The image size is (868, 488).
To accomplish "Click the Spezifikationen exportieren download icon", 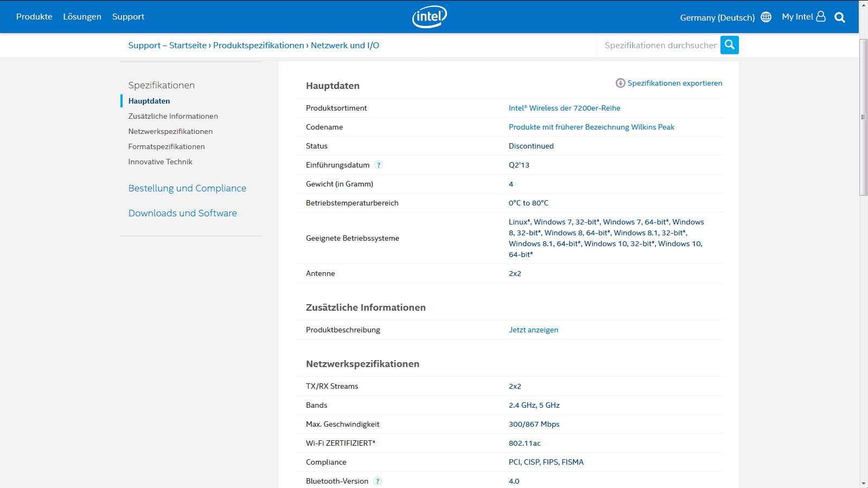I will [621, 83].
